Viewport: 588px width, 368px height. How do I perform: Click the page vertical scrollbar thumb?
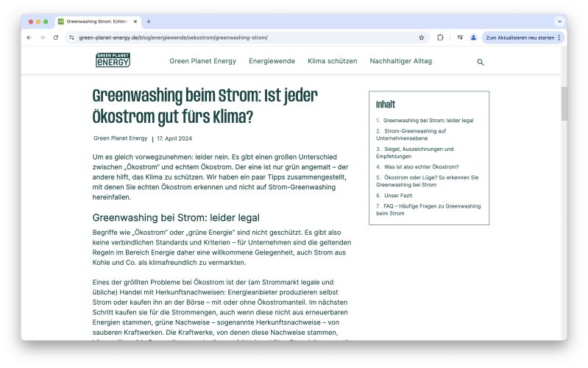pyautogui.click(x=564, y=104)
